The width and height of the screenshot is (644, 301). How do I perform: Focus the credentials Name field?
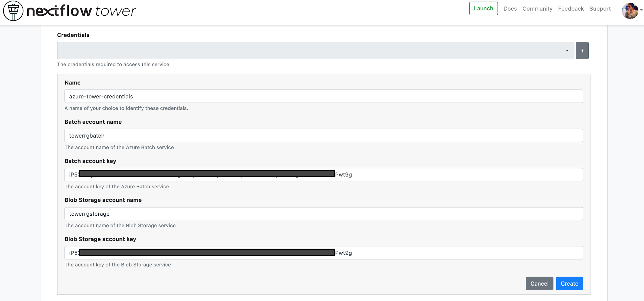coord(324,96)
